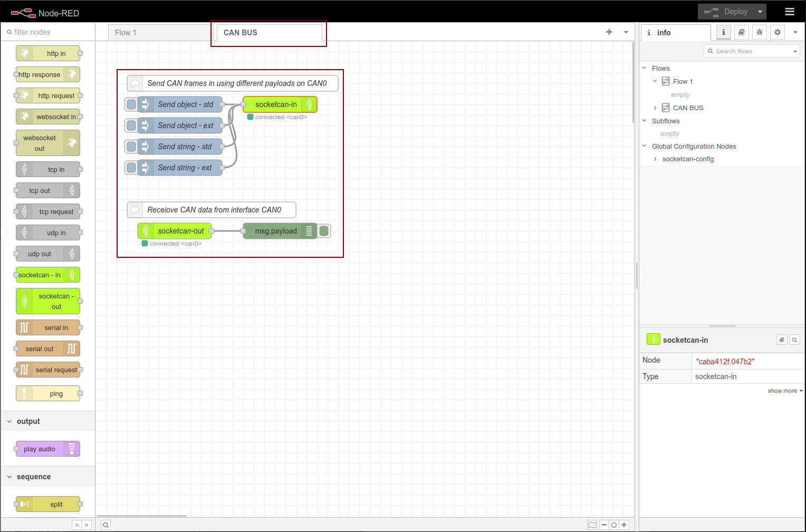Collapse the Flows tree section
806x532 pixels.
645,68
